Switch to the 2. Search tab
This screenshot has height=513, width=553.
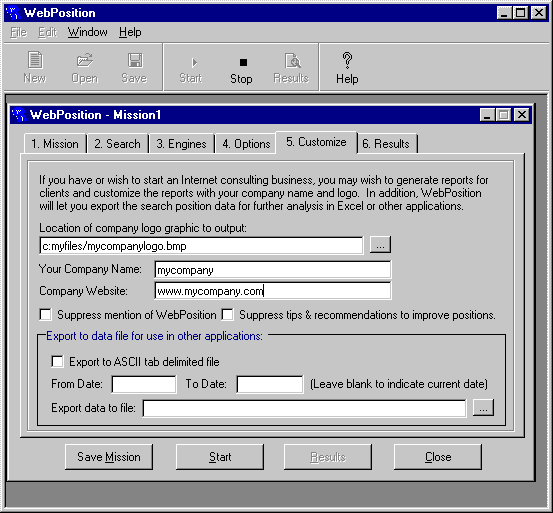pyautogui.click(x=117, y=144)
